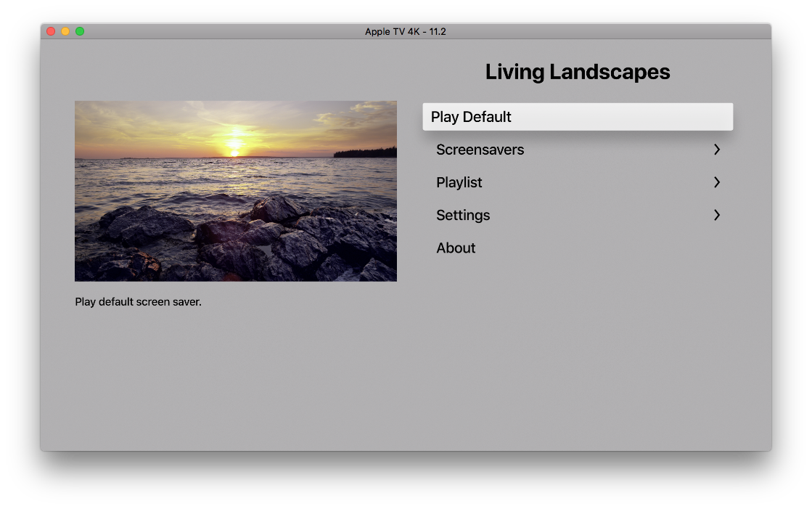Open the About item
The image size is (812, 509).
456,248
